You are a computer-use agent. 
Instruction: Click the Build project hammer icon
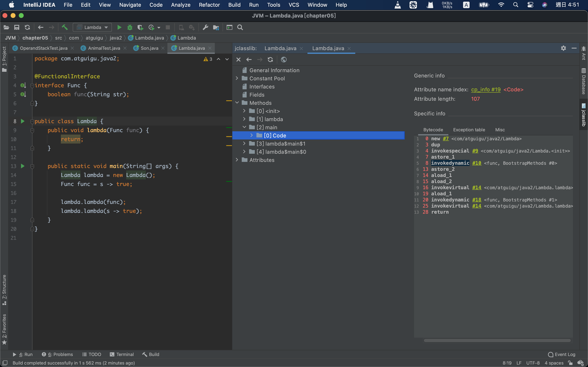click(x=65, y=28)
